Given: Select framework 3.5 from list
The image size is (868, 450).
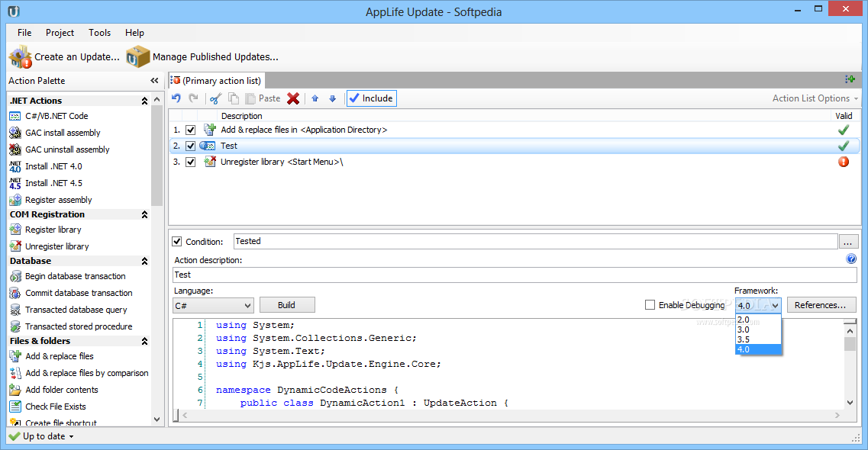Looking at the screenshot, I should pos(758,339).
